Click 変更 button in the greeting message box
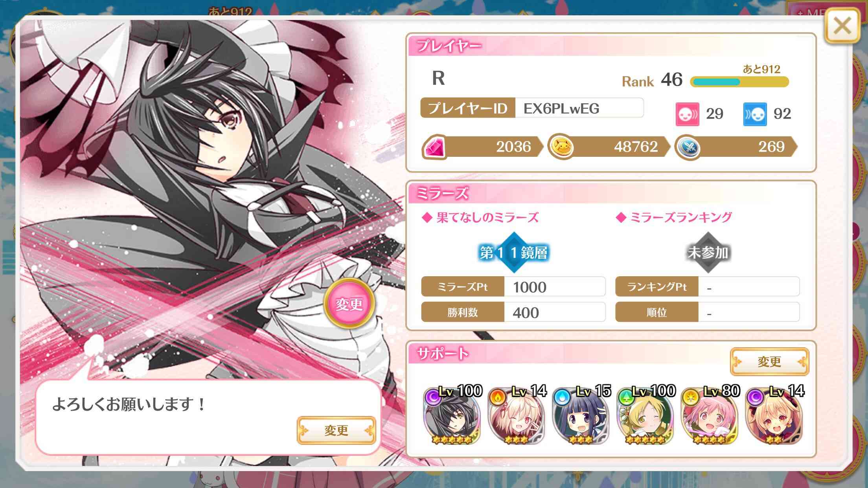 337,430
